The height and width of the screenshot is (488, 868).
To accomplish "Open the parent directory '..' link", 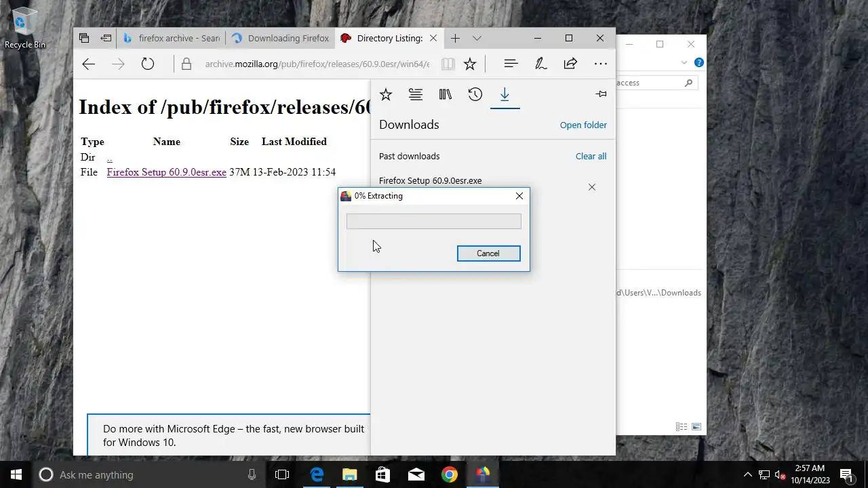I will [109, 157].
